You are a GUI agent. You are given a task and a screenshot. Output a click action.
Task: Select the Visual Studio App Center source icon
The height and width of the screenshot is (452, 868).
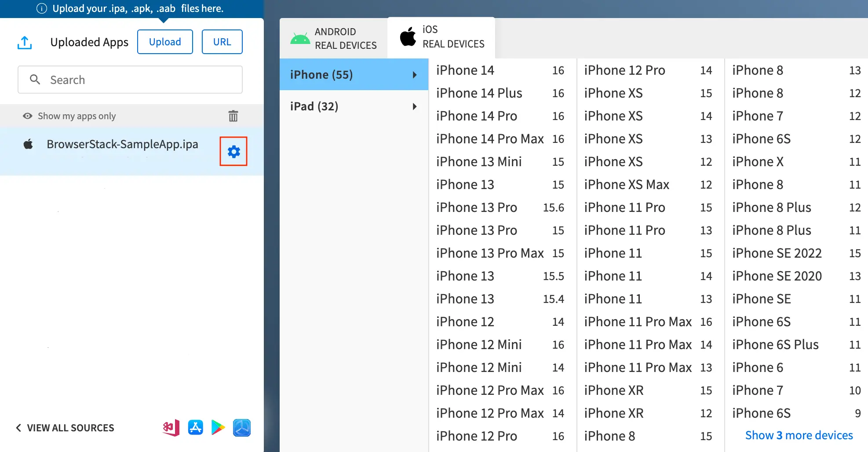pyautogui.click(x=171, y=427)
